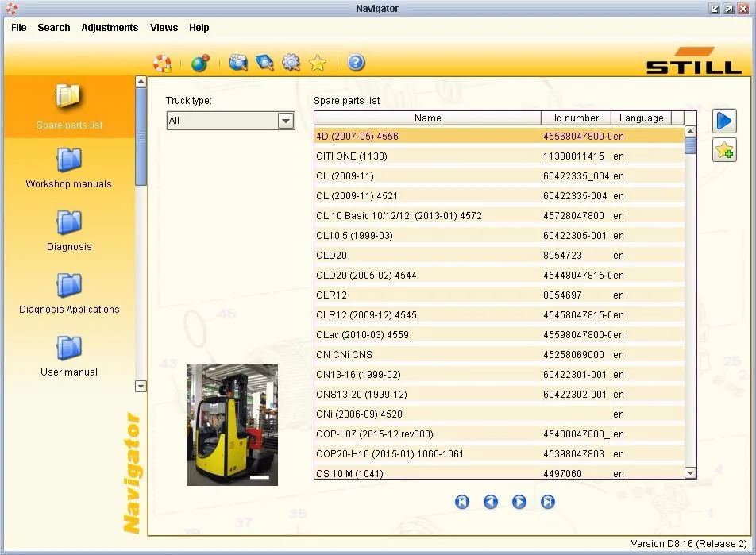The width and height of the screenshot is (756, 555).
Task: Open the Views menu
Action: 164,28
